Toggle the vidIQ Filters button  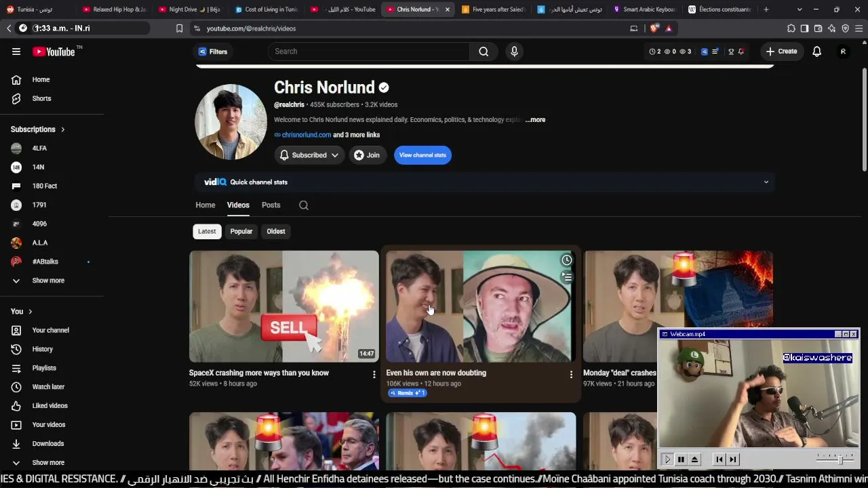213,52
